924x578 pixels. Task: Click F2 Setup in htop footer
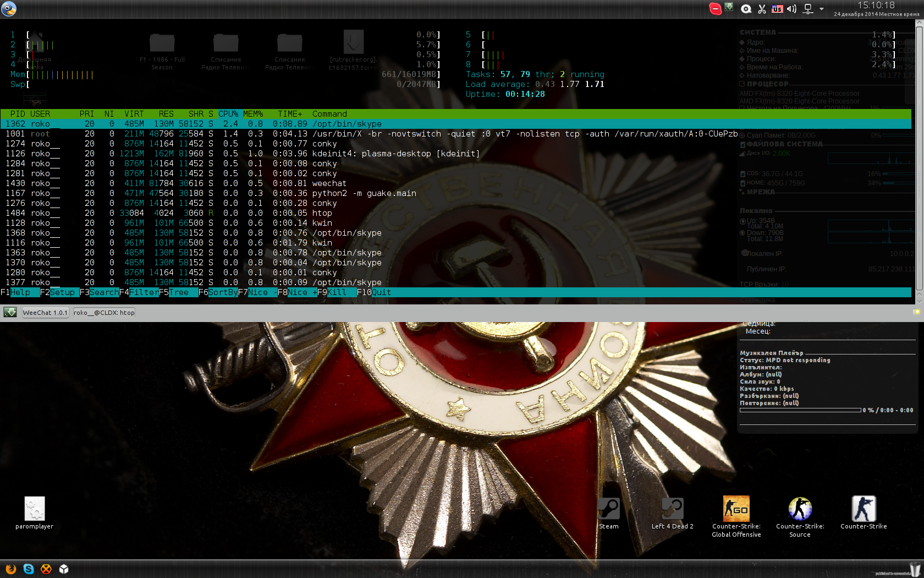(60, 292)
